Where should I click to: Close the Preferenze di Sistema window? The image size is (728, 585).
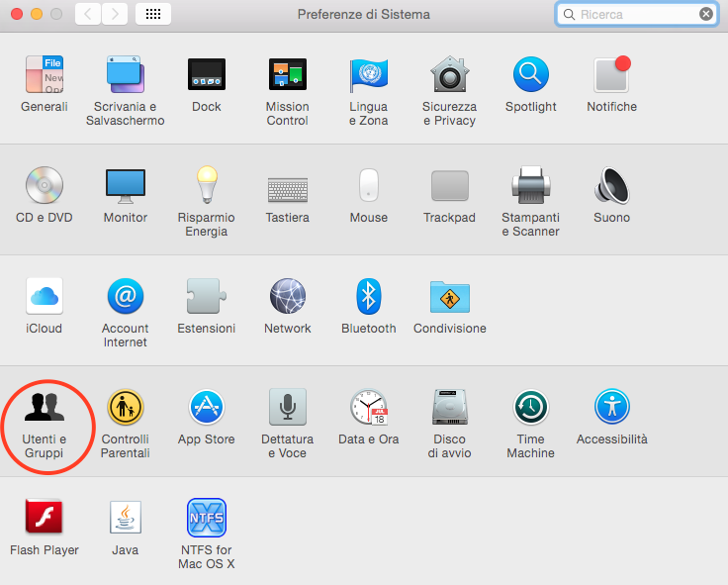pos(17,14)
